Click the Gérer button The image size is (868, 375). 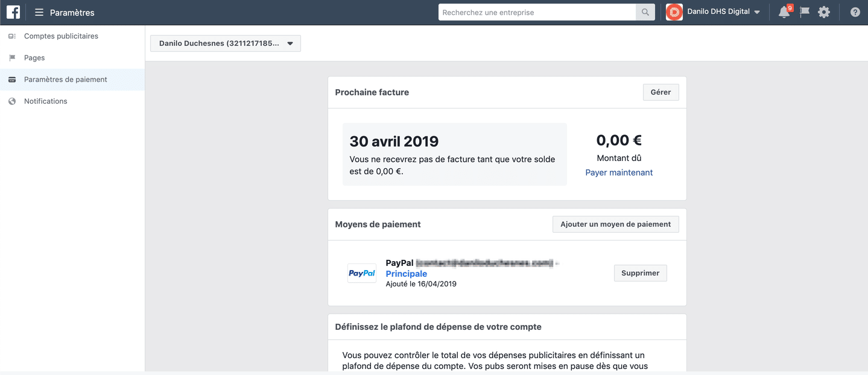tap(661, 92)
